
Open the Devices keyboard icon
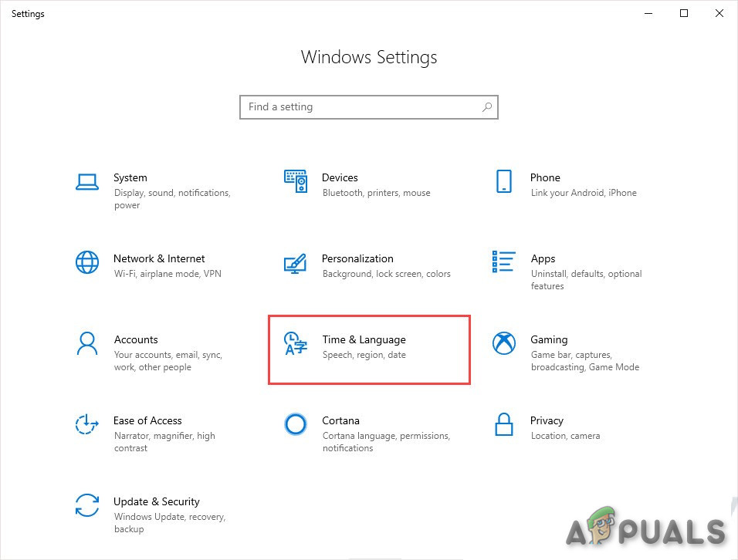point(296,181)
